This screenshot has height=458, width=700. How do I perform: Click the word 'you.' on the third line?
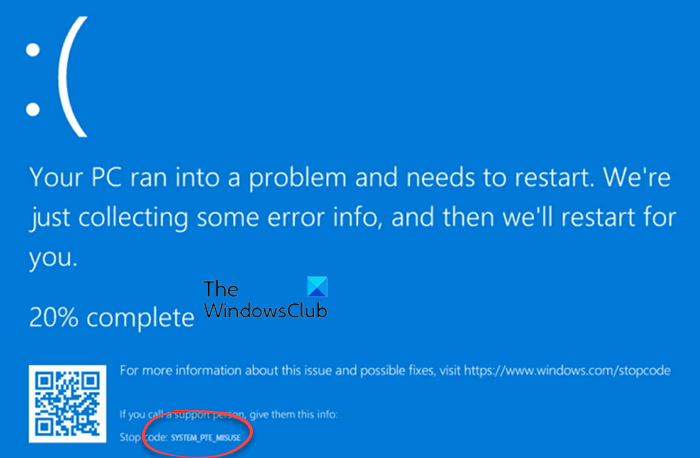pos(53,258)
